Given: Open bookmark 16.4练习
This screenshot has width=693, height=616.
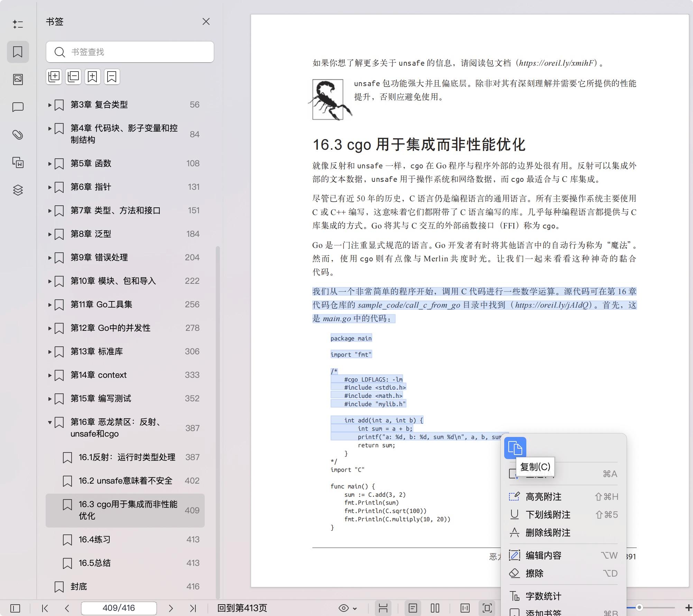Looking at the screenshot, I should 94,539.
